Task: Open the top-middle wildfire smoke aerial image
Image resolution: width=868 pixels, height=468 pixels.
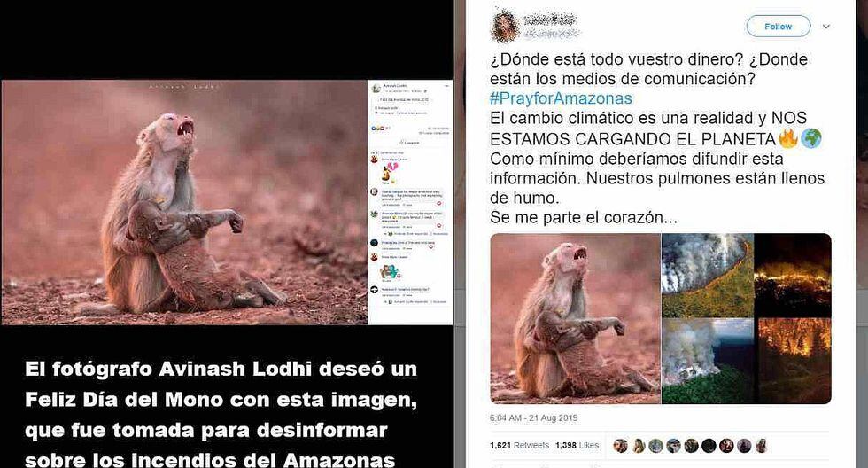Action: point(708,276)
